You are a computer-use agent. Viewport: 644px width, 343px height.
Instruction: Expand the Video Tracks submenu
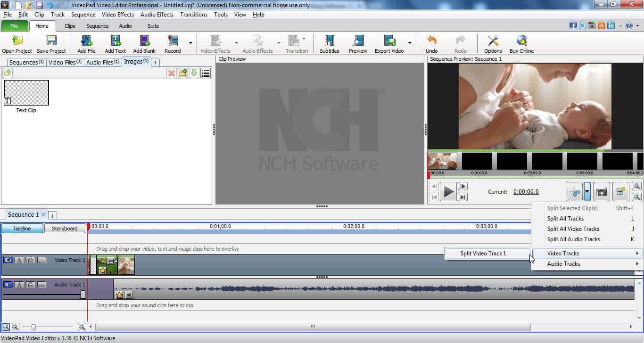587,253
